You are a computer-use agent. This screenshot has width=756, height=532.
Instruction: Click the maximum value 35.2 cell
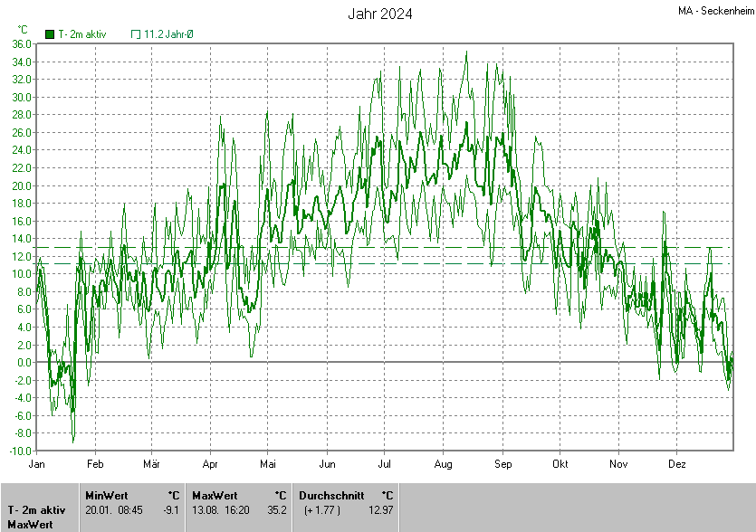tap(277, 510)
